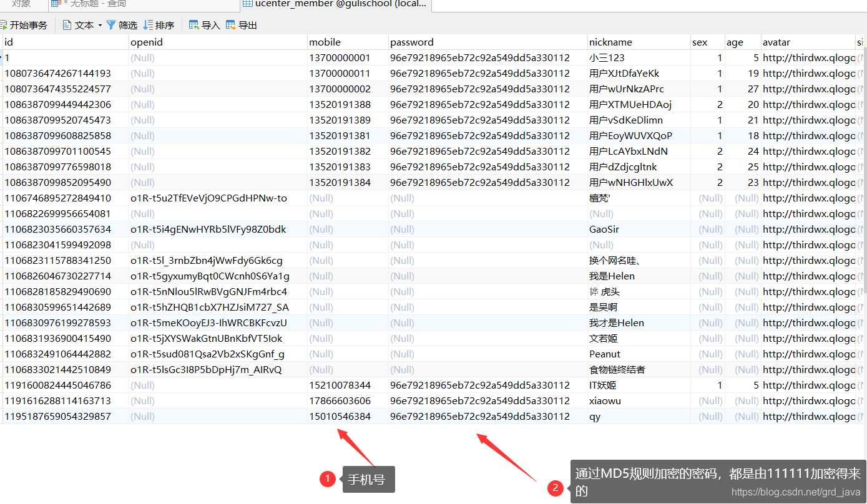The width and height of the screenshot is (867, 504).
Task: Select nickname cell 食物链终结者
Action: coord(639,370)
